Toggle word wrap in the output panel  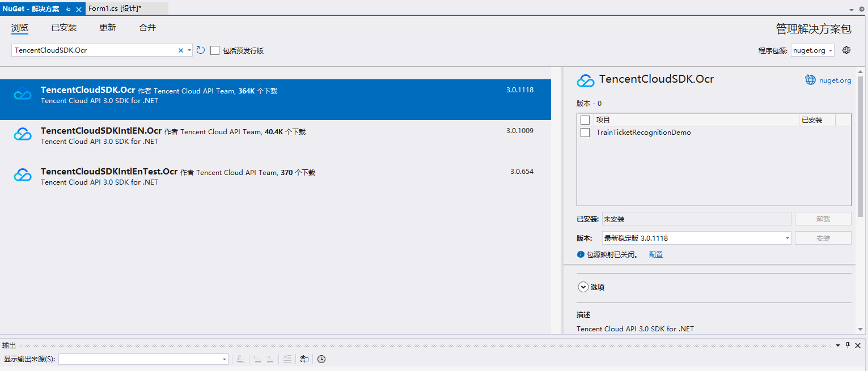304,359
